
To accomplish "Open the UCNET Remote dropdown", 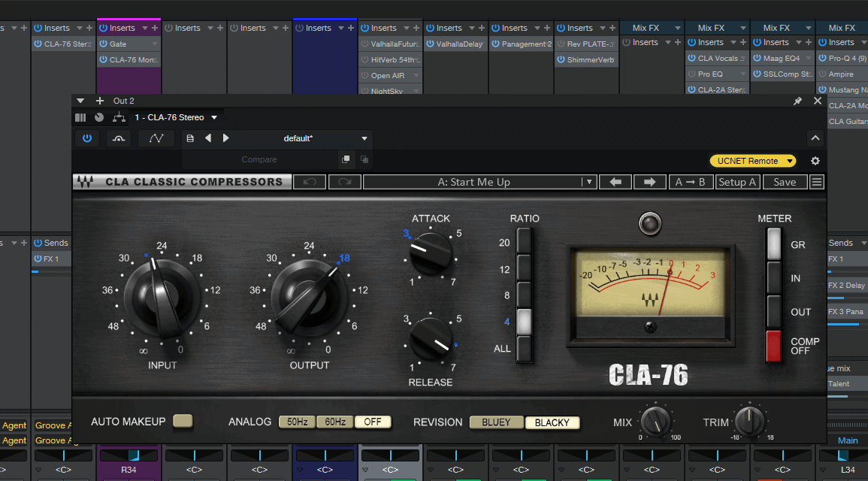I will (x=752, y=161).
